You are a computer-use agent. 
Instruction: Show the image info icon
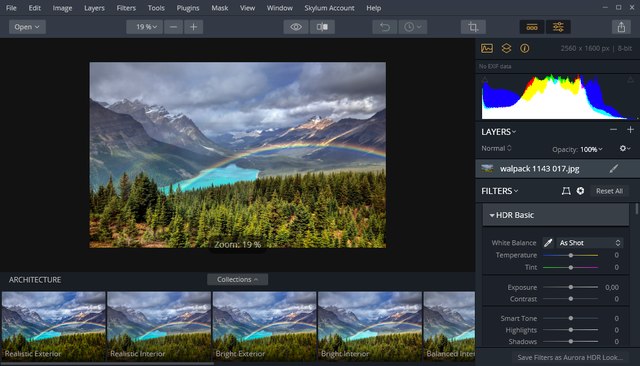pyautogui.click(x=524, y=48)
